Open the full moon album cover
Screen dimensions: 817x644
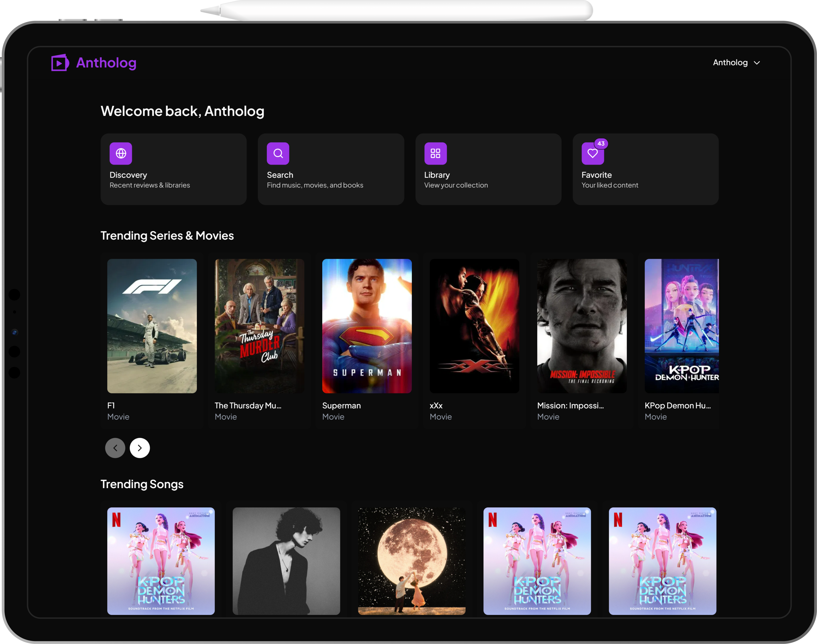click(412, 561)
